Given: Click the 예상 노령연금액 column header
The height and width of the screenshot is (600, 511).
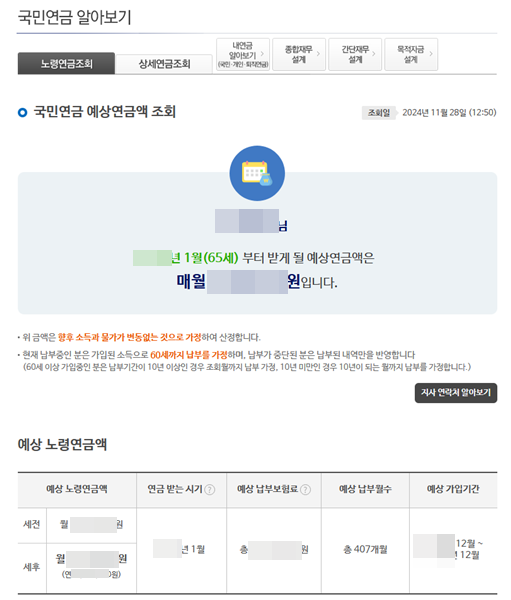Looking at the screenshot, I should 77,489.
